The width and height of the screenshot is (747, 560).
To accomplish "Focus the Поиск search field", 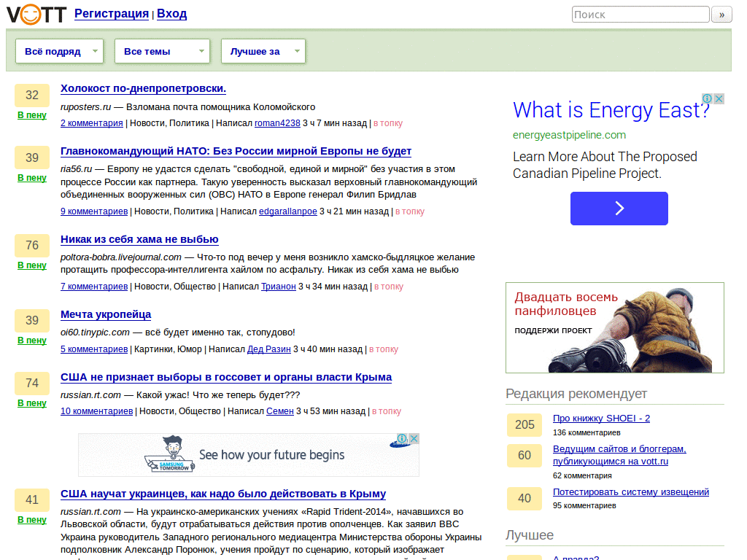I will click(x=640, y=15).
